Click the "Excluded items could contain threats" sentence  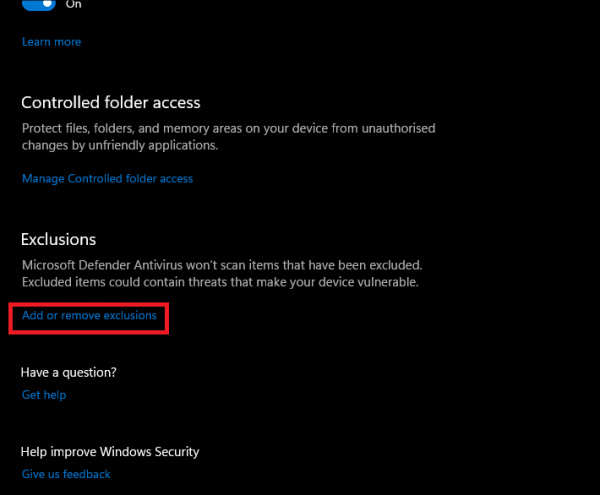218,282
